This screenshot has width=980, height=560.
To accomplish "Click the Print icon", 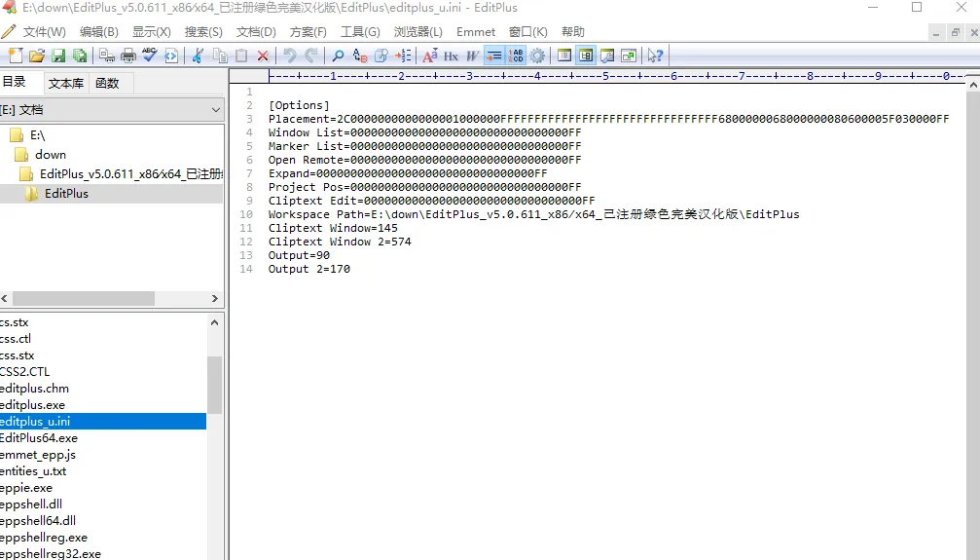I will tap(127, 56).
